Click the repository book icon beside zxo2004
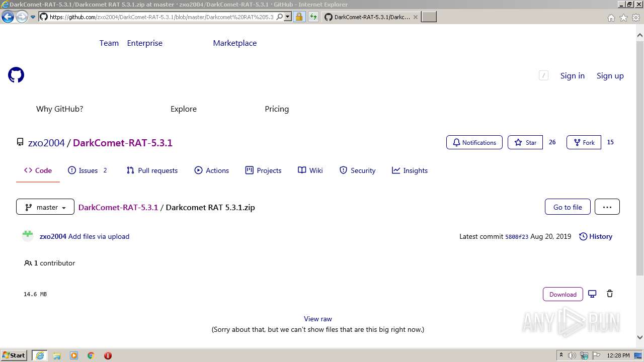This screenshot has height=362, width=644. [x=20, y=142]
